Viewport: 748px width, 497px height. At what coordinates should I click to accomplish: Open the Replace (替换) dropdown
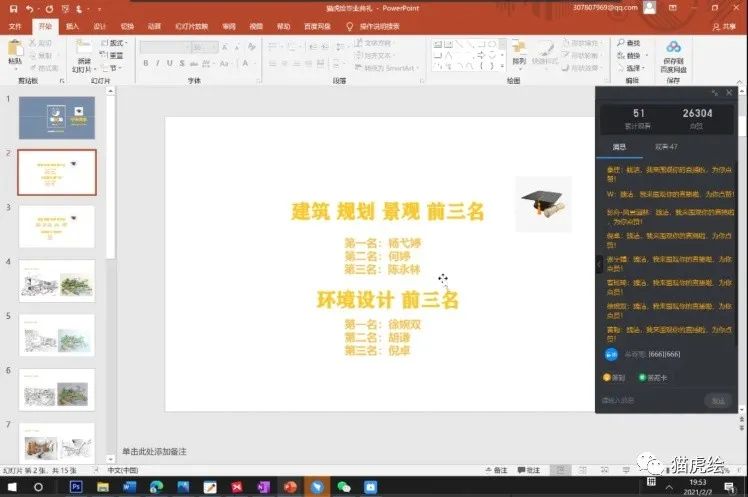632,55
